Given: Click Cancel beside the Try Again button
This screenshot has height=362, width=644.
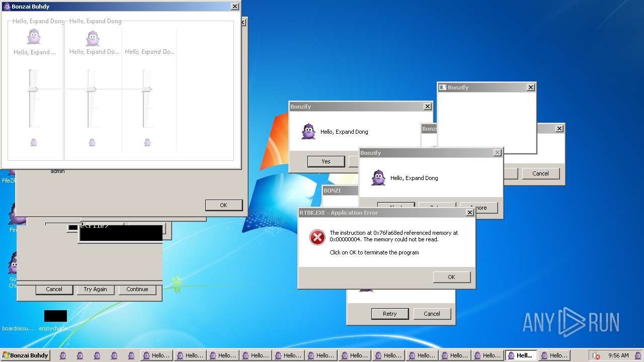Looking at the screenshot, I should click(x=54, y=289).
